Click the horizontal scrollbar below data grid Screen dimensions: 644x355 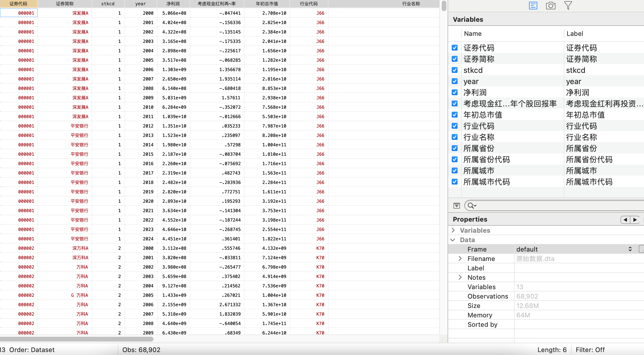coord(76,339)
